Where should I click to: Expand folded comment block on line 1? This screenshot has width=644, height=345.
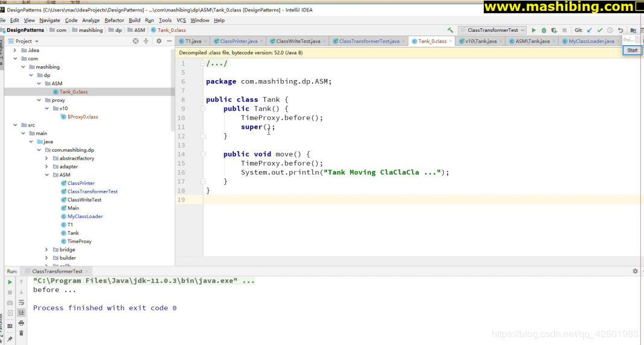tap(203, 63)
